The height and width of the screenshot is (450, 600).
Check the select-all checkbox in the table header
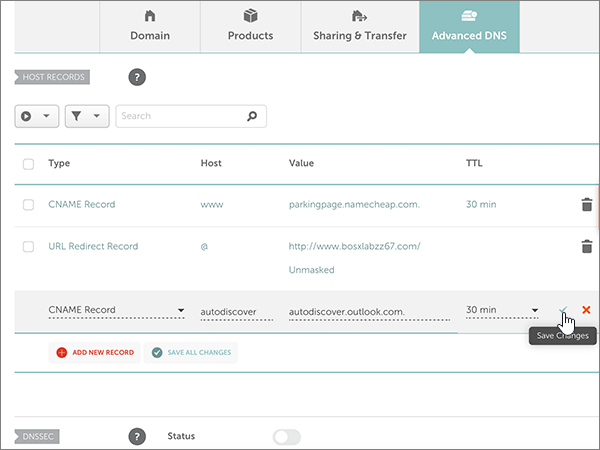coord(28,164)
